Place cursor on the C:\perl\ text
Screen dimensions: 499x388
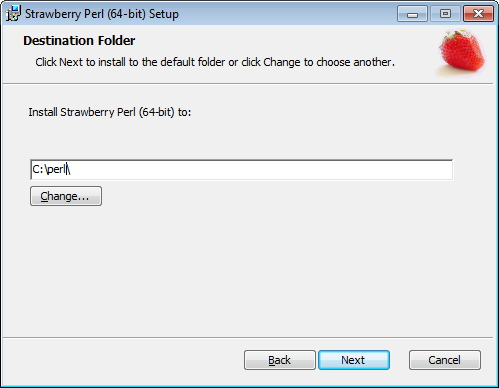51,169
